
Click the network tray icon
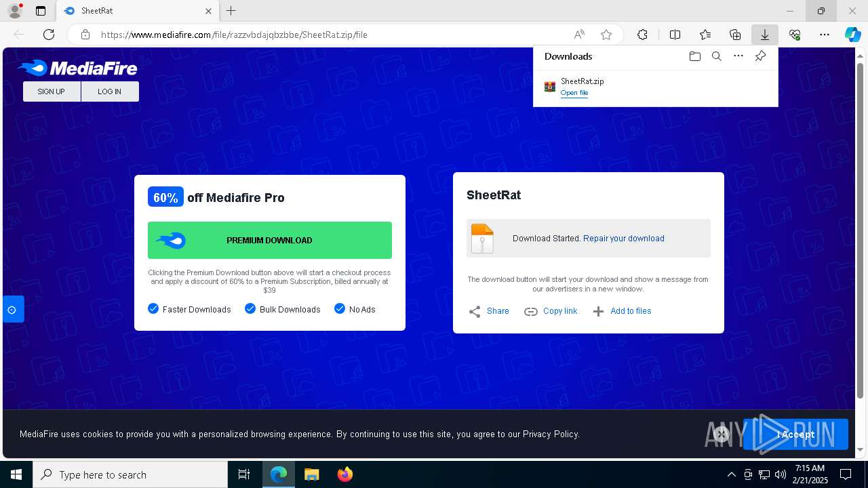click(764, 474)
